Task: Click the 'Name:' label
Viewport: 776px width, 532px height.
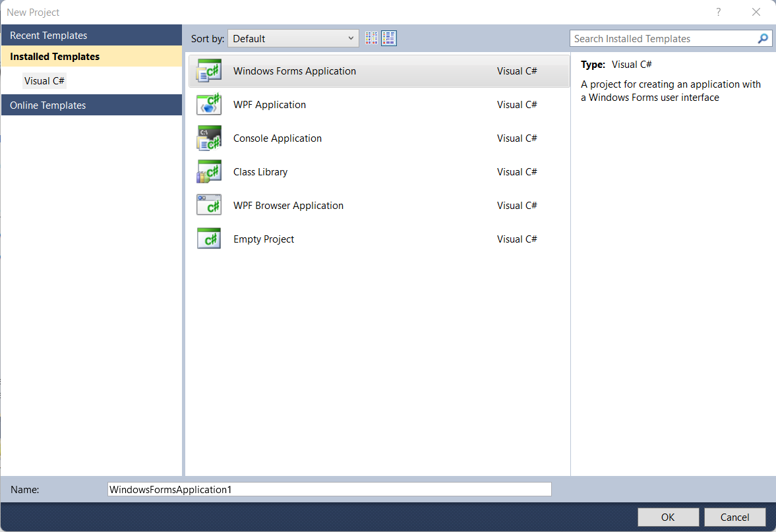Action: (25, 489)
